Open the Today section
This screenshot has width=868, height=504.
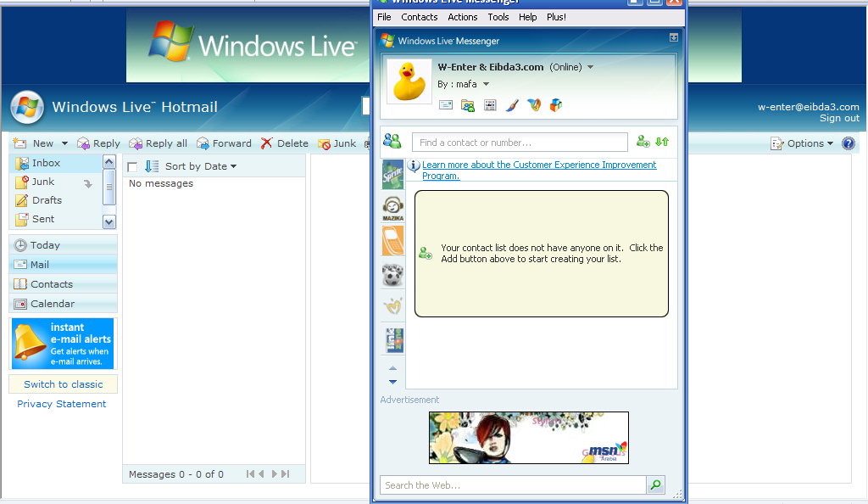pyautogui.click(x=63, y=245)
